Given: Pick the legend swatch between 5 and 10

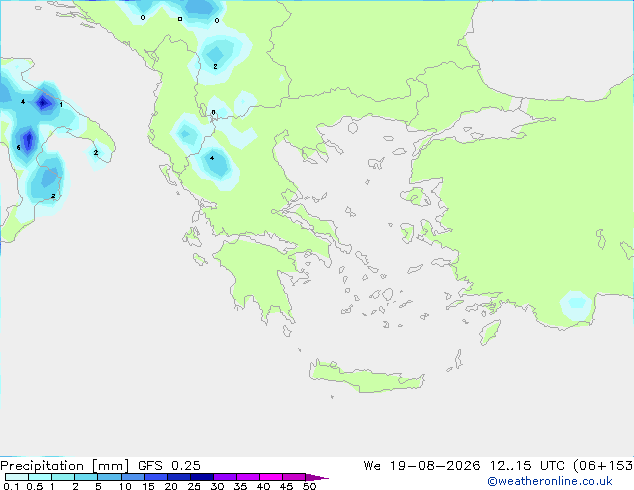Looking at the screenshot, I should click(x=109, y=477).
